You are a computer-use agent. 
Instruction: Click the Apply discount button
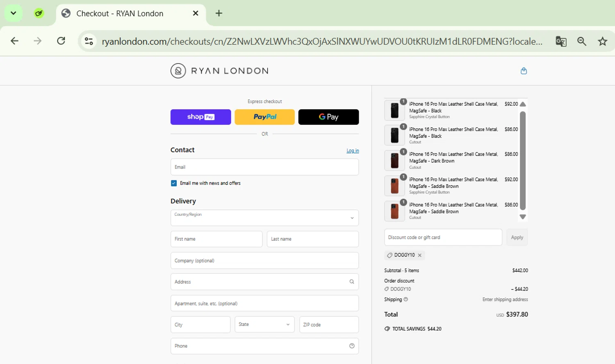coord(517,237)
